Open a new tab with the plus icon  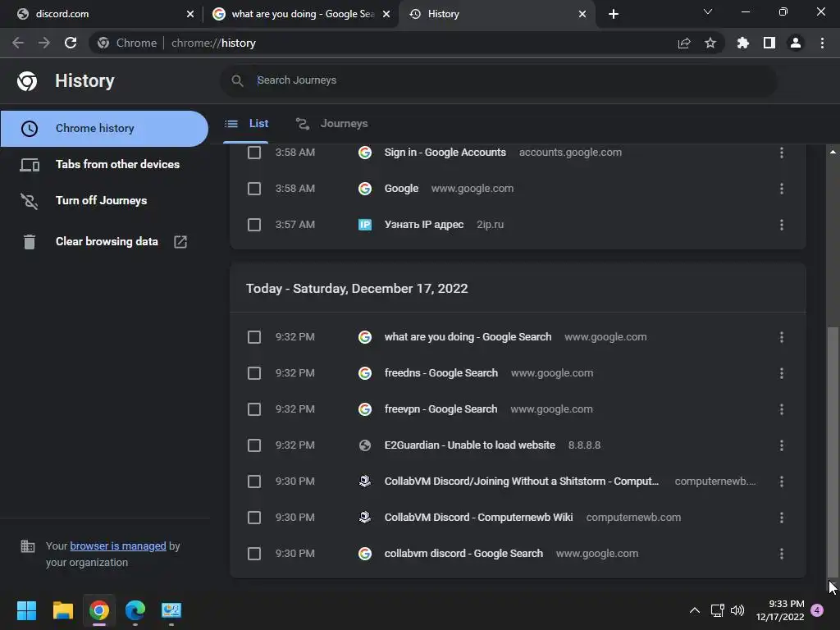point(614,14)
